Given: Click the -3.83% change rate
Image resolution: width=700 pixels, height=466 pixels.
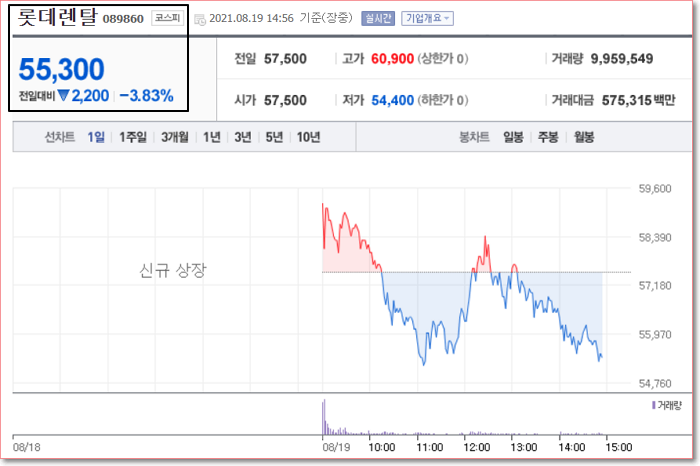Looking at the screenshot, I should tap(146, 96).
